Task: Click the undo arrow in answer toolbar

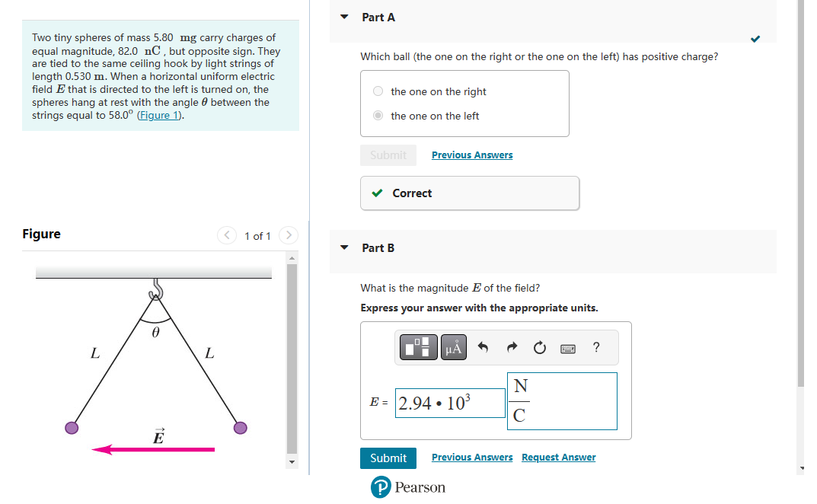Action: click(483, 347)
